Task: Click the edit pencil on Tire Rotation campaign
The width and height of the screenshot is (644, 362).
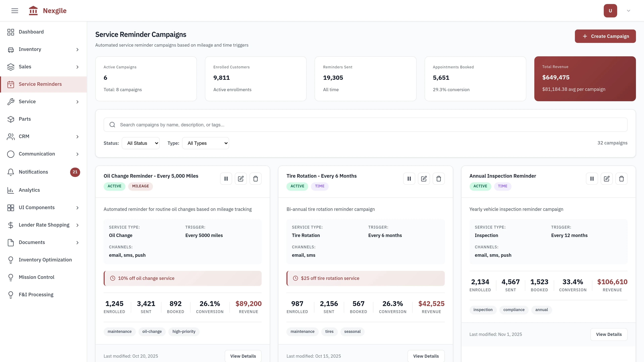Action: tap(424, 178)
